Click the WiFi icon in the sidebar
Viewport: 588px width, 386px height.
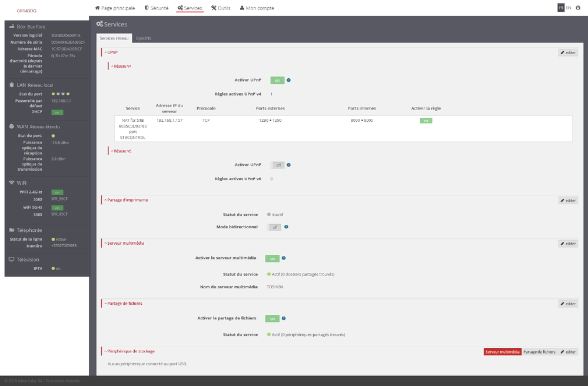click(x=11, y=183)
